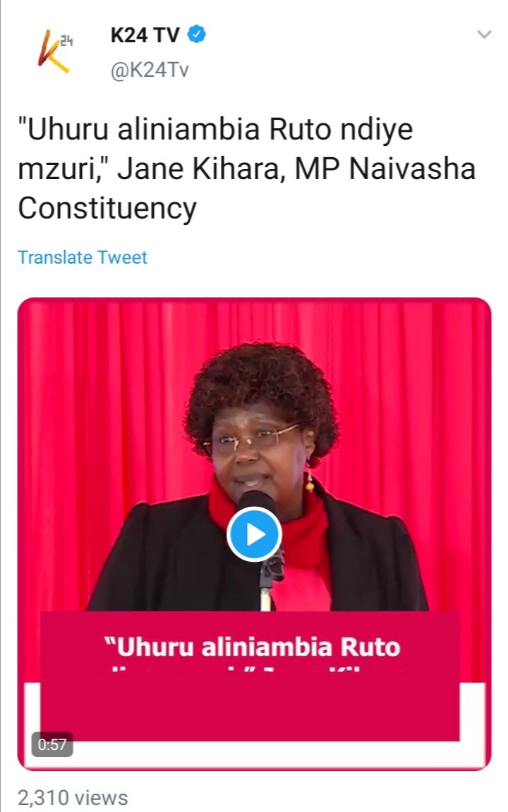Click the caption overlay "Uhuru aliniambia Ruto" in the video
Screen dimensions: 508x812
253,647
